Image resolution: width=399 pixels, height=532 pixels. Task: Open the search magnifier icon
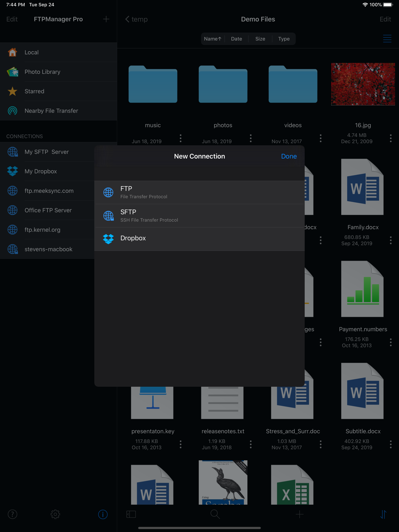(215, 514)
